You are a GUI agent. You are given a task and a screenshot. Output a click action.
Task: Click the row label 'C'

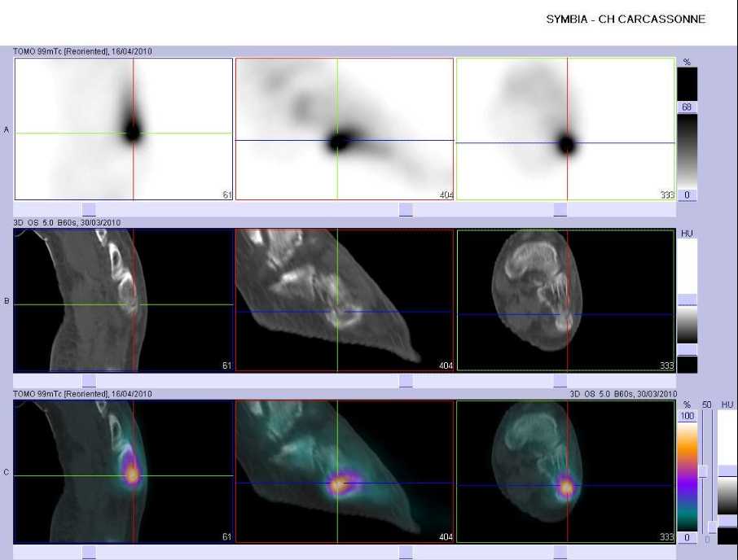(x=7, y=472)
